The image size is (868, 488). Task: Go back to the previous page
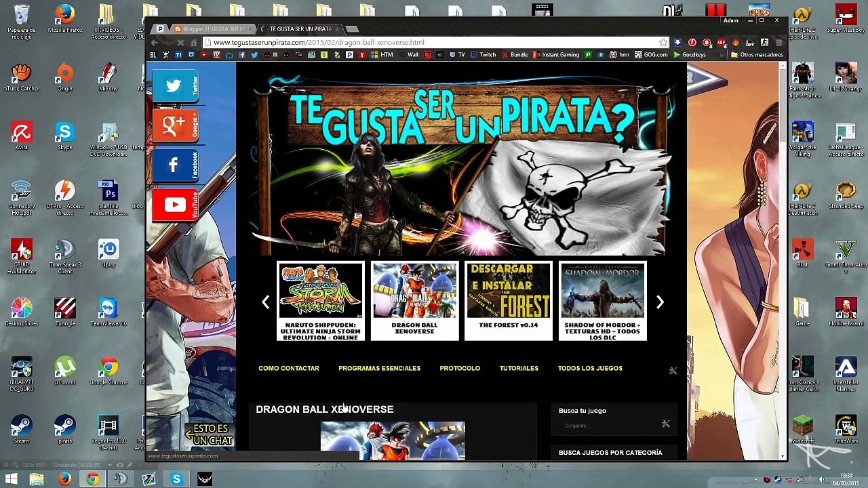point(155,42)
